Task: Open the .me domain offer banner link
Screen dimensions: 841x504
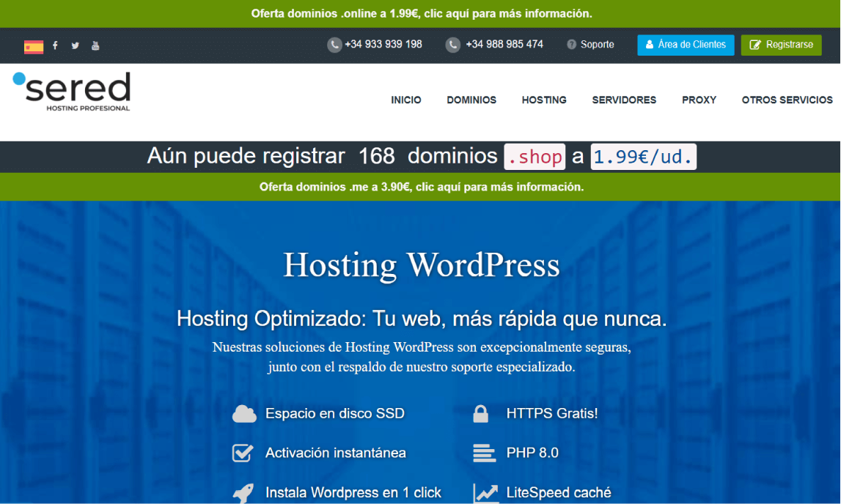Action: coord(420,187)
